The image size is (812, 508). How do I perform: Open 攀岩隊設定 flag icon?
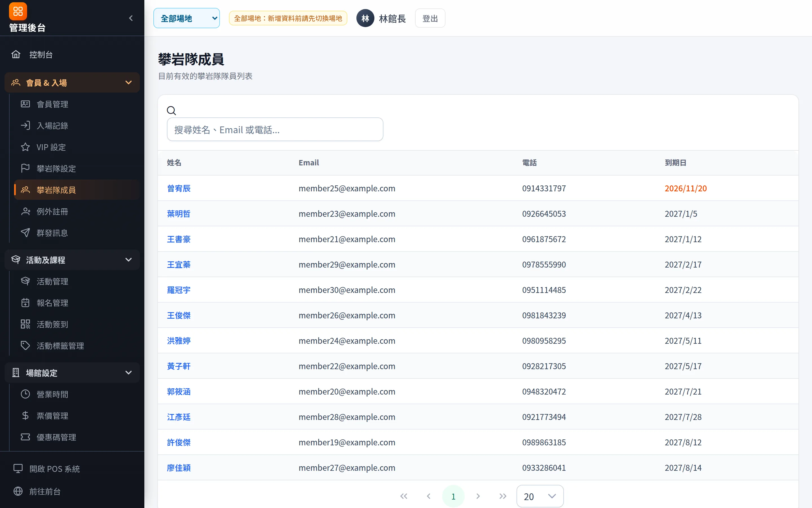click(x=25, y=168)
